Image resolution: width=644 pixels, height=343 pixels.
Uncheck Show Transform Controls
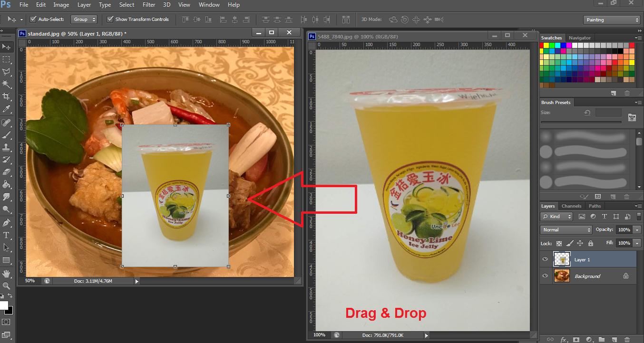pyautogui.click(x=110, y=19)
